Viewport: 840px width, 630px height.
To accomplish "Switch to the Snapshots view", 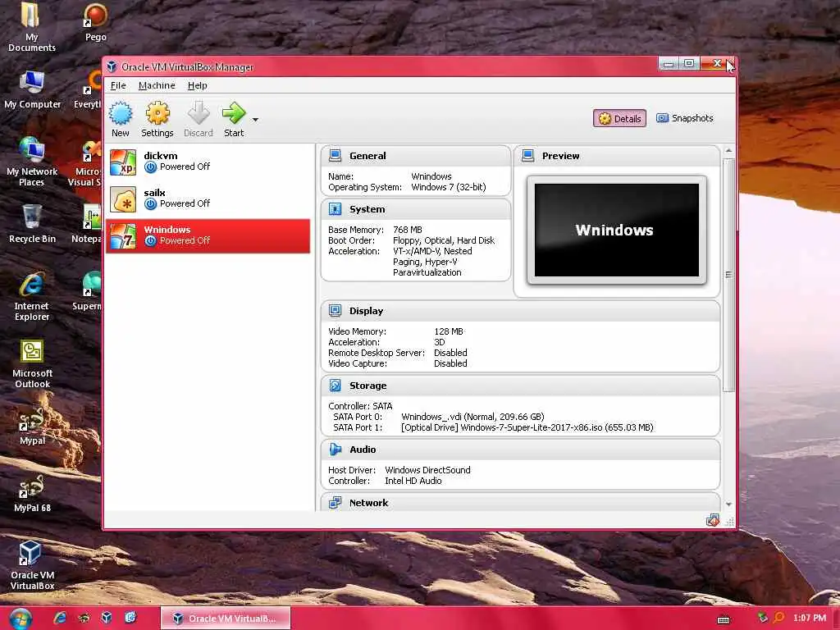I will pyautogui.click(x=685, y=118).
